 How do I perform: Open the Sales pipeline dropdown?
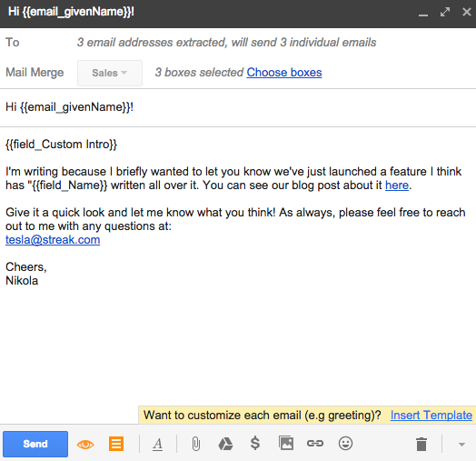(x=110, y=73)
